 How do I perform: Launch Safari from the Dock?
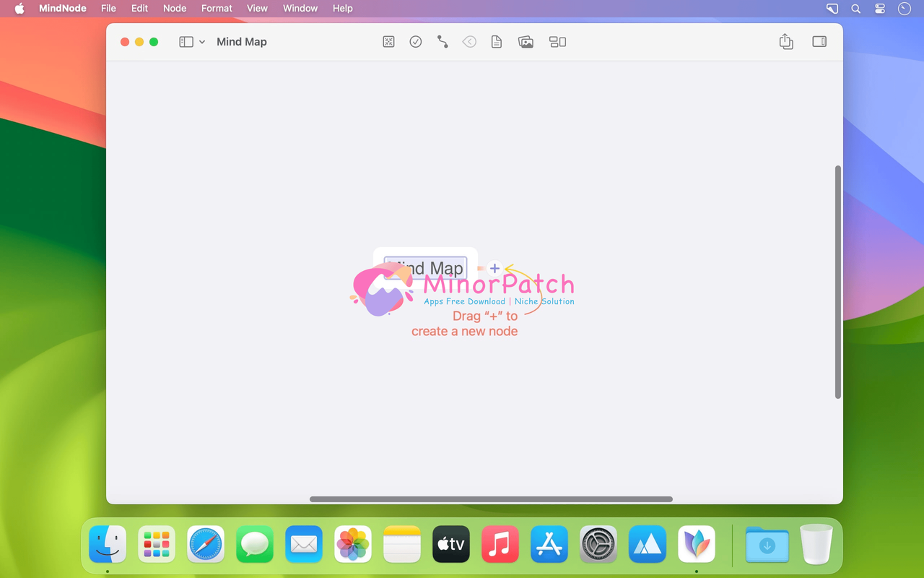click(206, 544)
